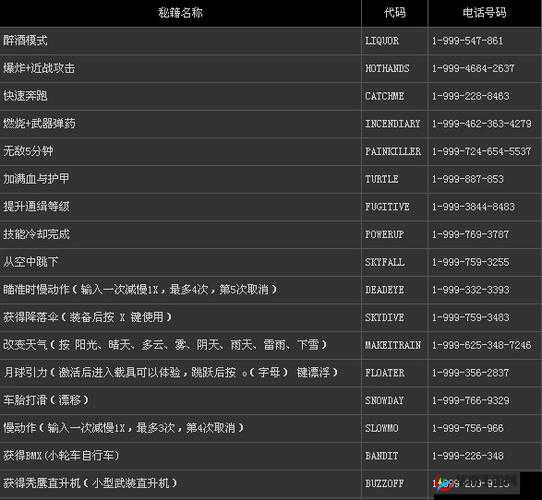Select the 无敌5分钟 cheat name

pos(28,151)
